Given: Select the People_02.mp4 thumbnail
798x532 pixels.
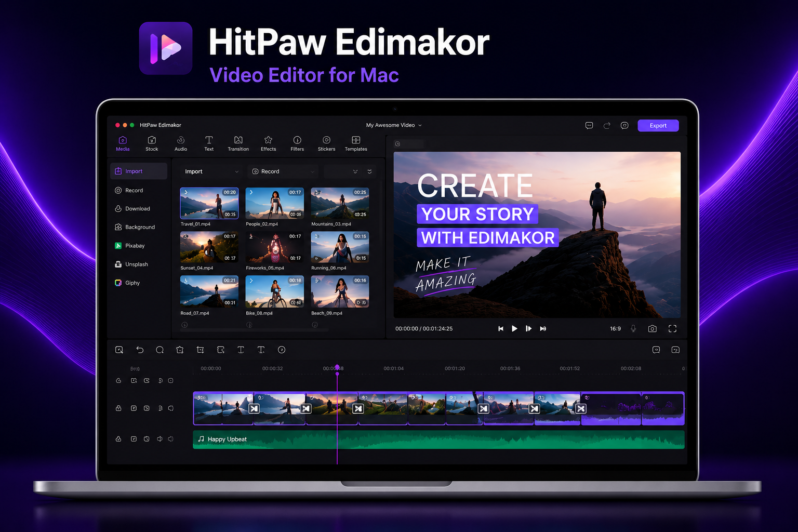Looking at the screenshot, I should (x=275, y=203).
